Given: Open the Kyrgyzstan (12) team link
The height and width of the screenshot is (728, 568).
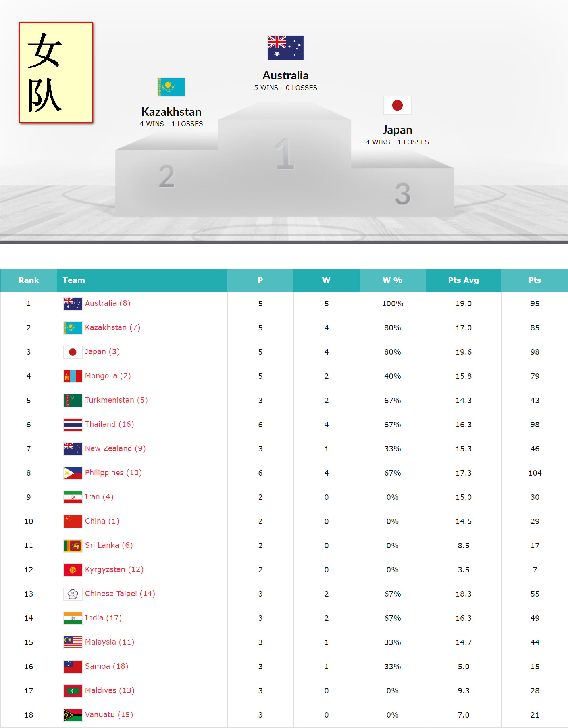Looking at the screenshot, I should pyautogui.click(x=114, y=569).
